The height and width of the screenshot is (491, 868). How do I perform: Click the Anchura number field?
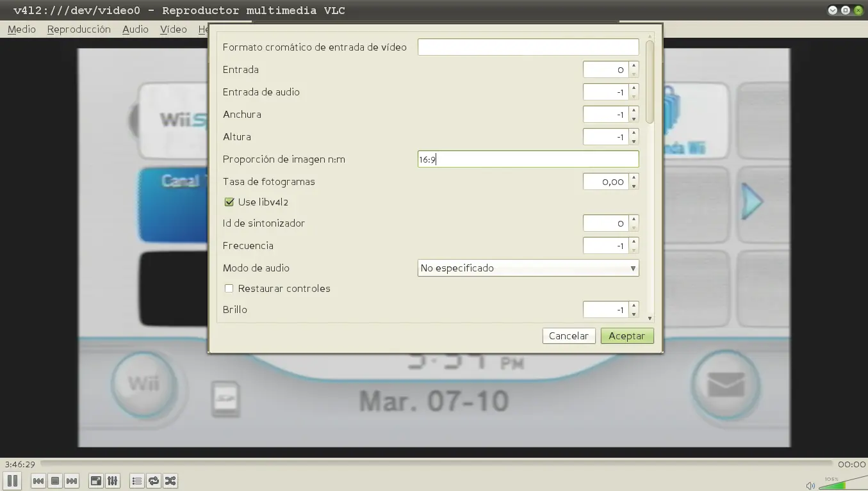(x=606, y=115)
